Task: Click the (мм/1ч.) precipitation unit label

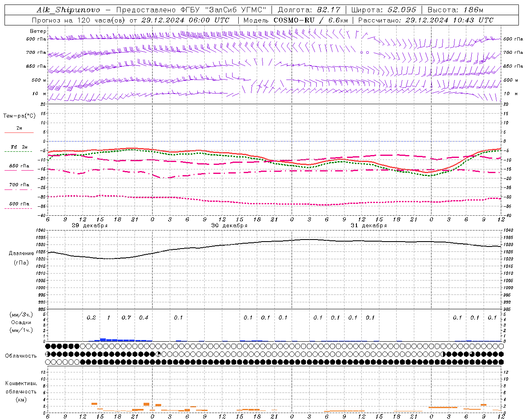Action: (21, 330)
